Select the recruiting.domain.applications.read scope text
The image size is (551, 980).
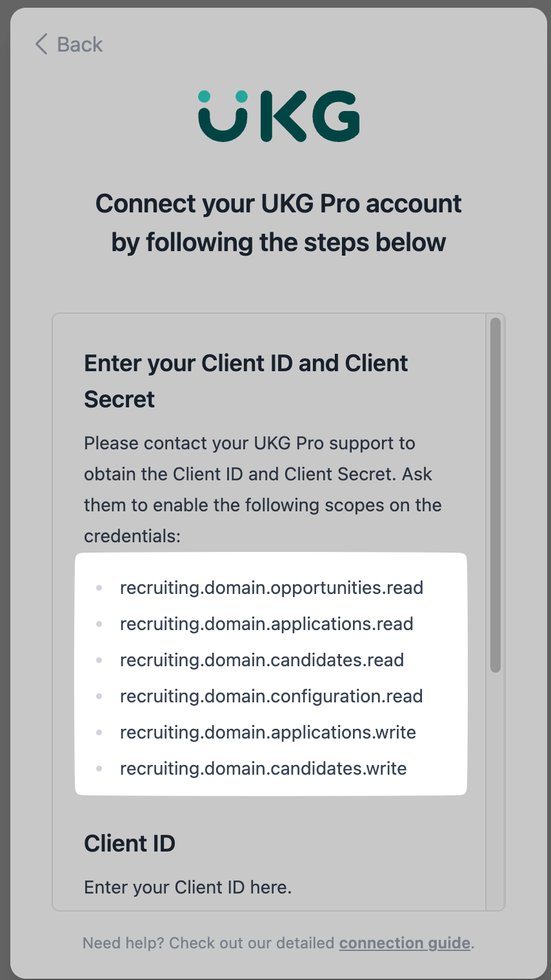(x=266, y=624)
